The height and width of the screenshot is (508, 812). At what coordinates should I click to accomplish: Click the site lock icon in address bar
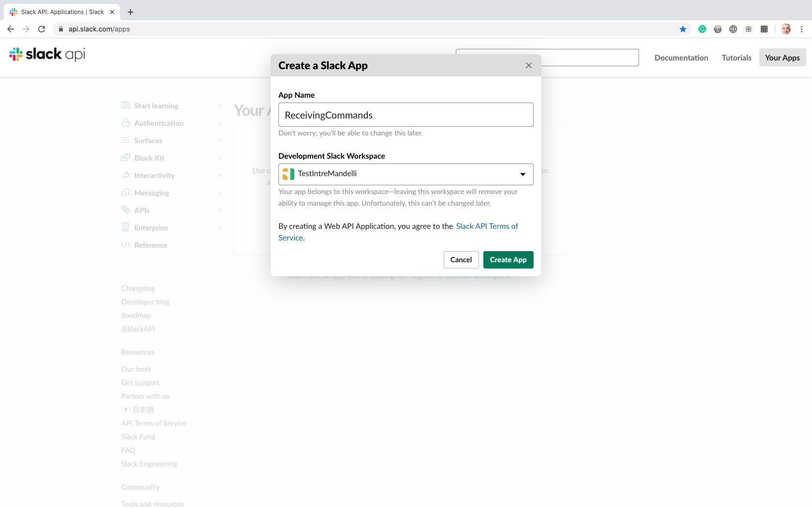(x=61, y=29)
